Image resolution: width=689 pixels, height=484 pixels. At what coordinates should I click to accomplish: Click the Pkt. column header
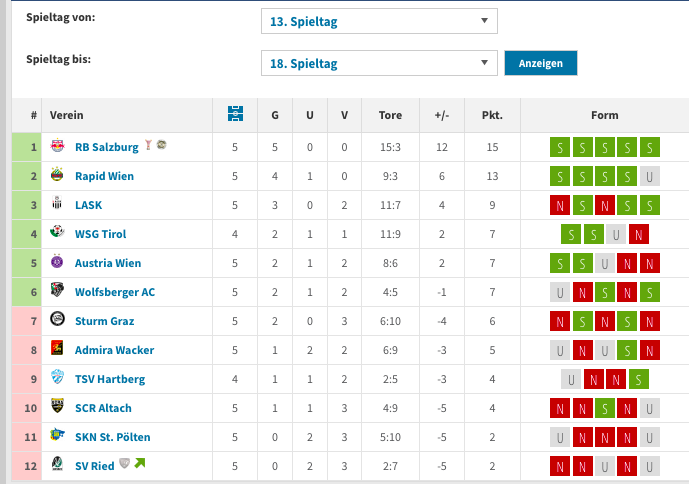(x=492, y=115)
